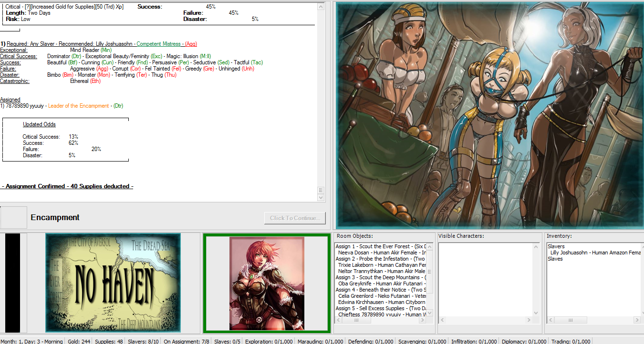Viewport: 644px width, 344px height.
Task: Click 'Competent Mistress' text in log
Action: click(159, 44)
